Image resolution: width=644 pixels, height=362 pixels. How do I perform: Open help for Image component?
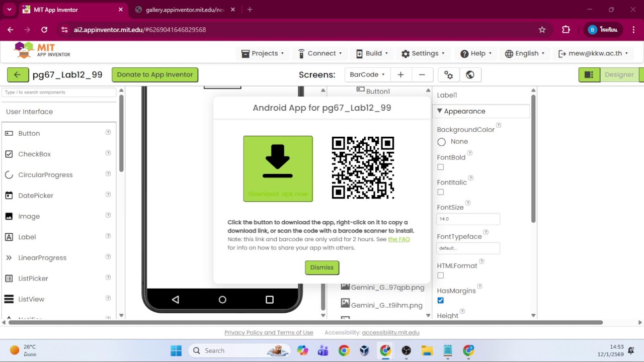pyautogui.click(x=108, y=215)
